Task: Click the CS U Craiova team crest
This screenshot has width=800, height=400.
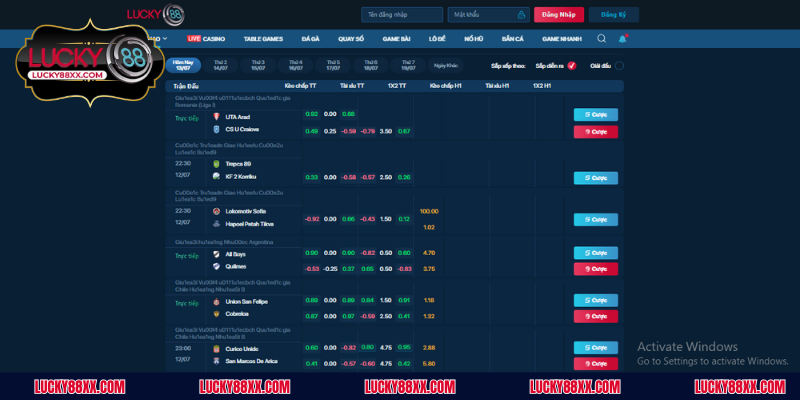Action: pos(216,130)
